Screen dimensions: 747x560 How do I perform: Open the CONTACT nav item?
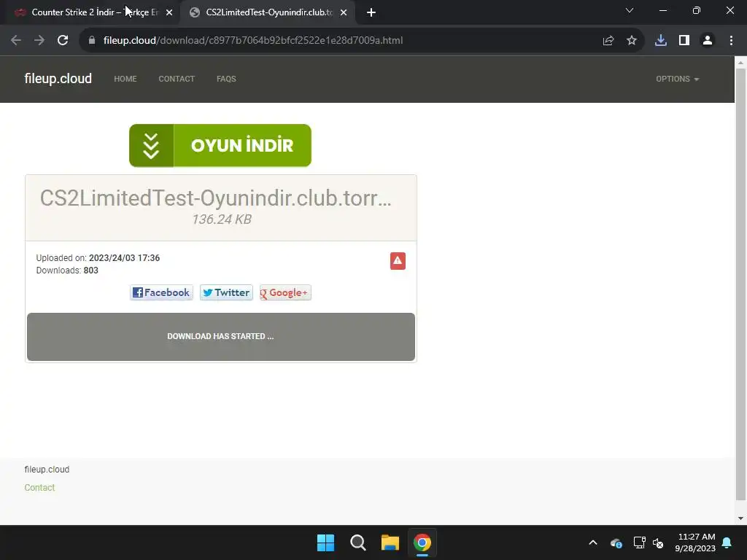pos(177,79)
